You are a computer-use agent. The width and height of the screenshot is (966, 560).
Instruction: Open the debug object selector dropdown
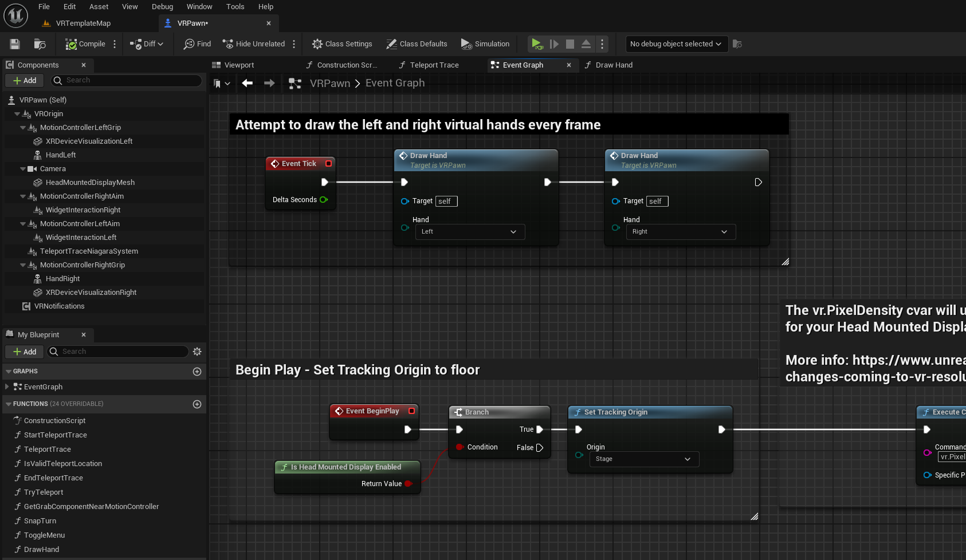(676, 44)
